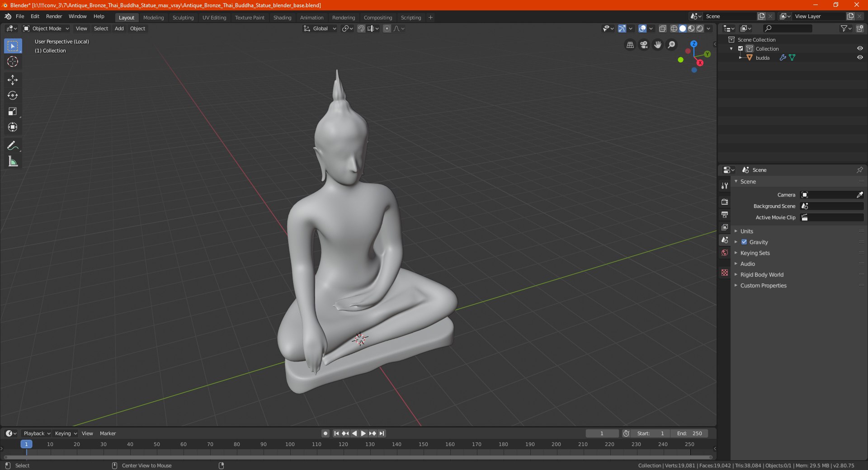
Task: Select the Move tool
Action: pyautogui.click(x=13, y=80)
